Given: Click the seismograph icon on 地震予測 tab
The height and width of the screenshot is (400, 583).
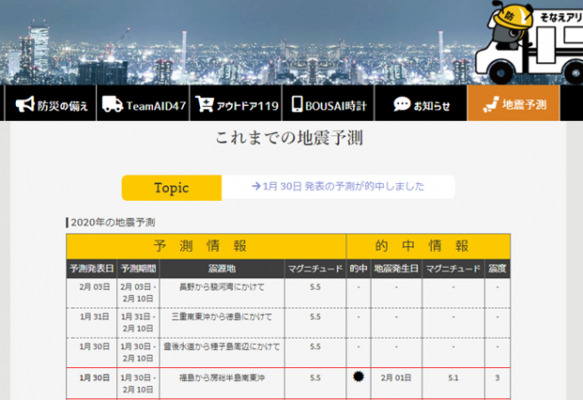Looking at the screenshot, I should coord(491,104).
